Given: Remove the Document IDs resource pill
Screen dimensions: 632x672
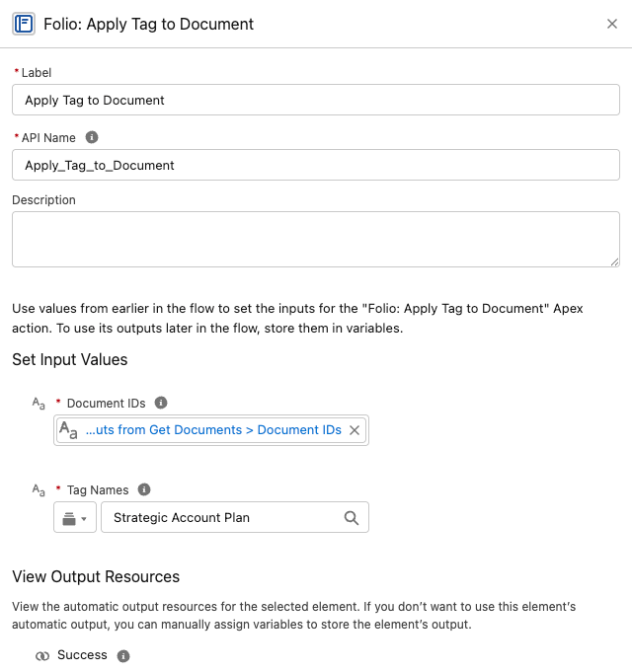Looking at the screenshot, I should pos(355,430).
